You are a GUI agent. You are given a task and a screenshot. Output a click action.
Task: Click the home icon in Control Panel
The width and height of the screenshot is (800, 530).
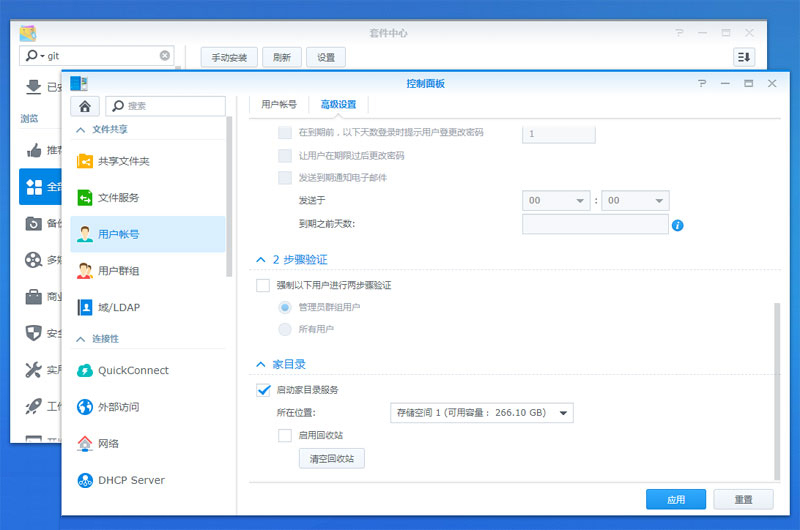tap(85, 105)
